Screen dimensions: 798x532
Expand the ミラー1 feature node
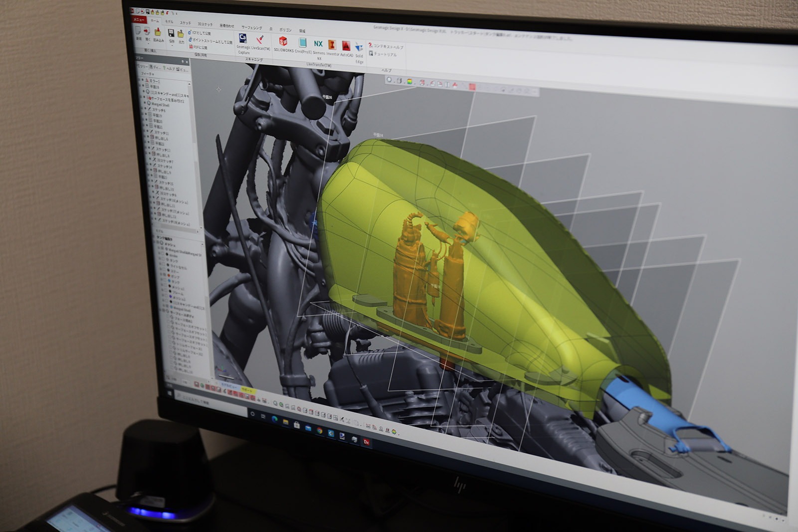pos(140,80)
